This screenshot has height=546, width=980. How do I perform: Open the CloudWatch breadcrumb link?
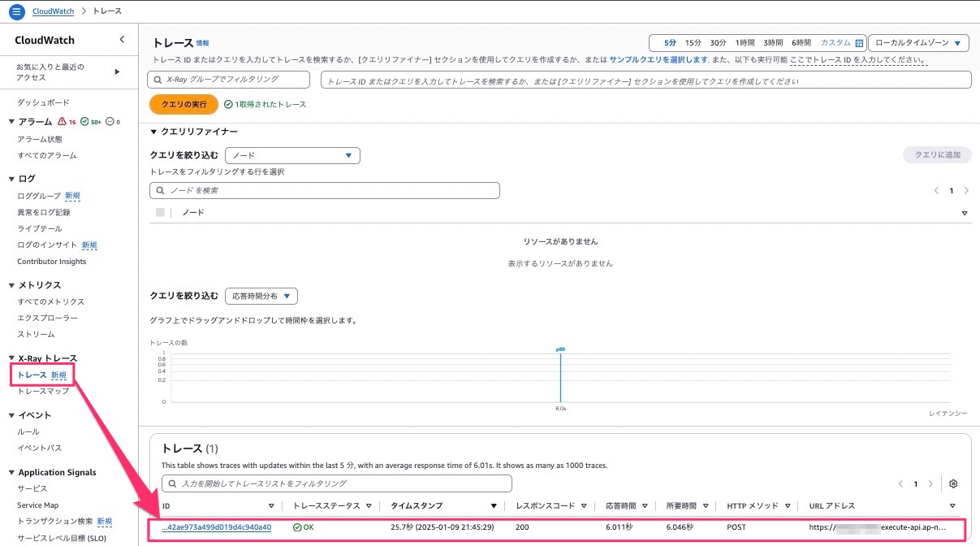tap(54, 12)
